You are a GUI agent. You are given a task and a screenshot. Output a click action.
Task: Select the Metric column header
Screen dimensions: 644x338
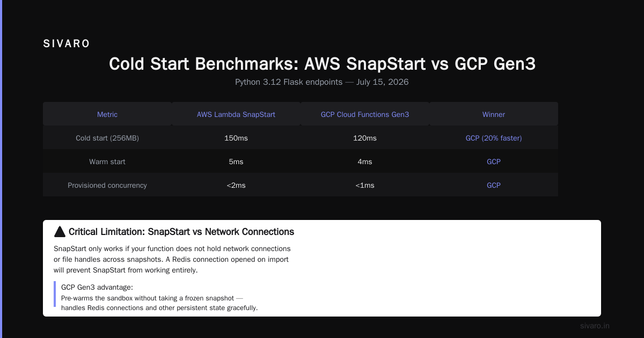(107, 114)
